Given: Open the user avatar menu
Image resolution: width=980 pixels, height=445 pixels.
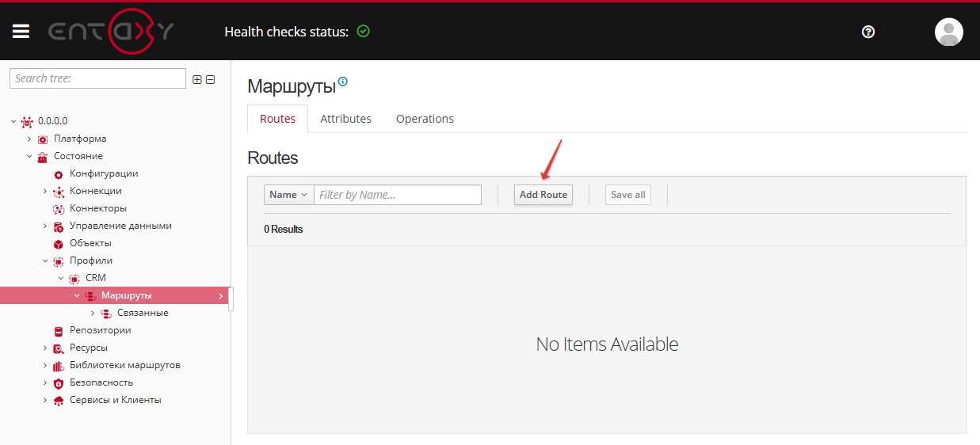Looking at the screenshot, I should (948, 32).
